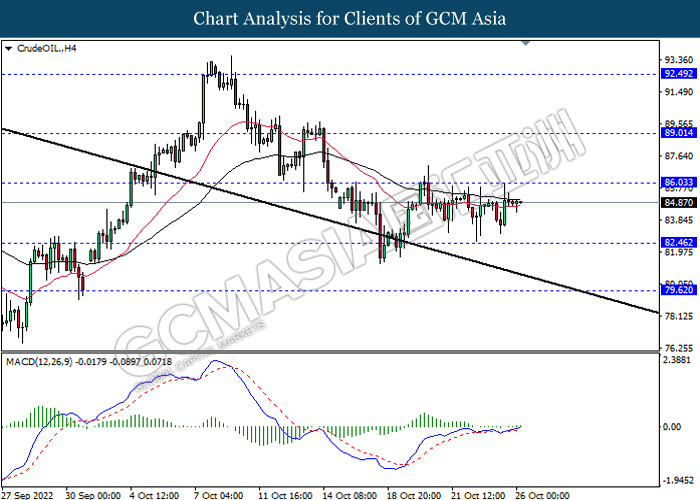Click the MACD 0.00 scale value
Viewport: 700px width, 500px height.
tap(672, 427)
